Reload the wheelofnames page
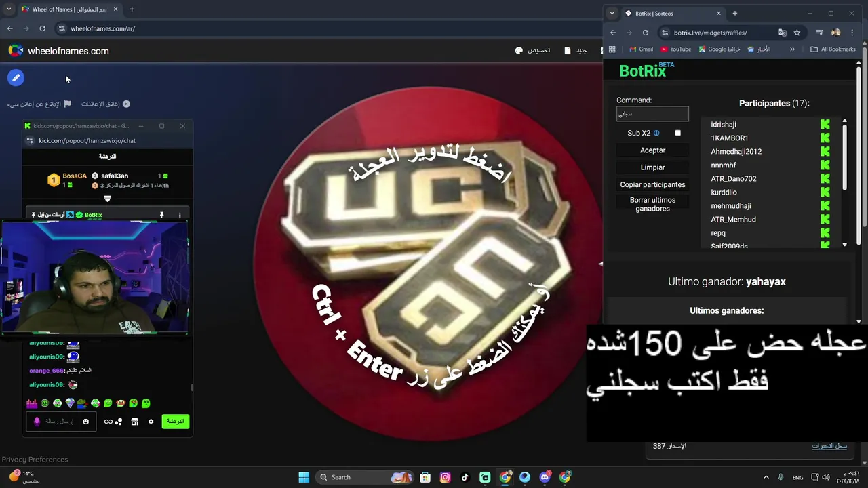Screen dimensions: 868x488 tap(42, 28)
